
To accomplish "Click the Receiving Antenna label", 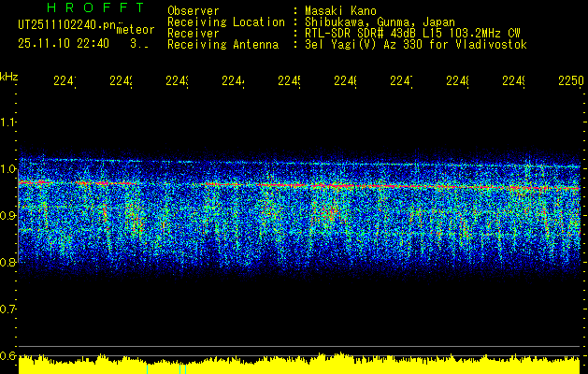I will [x=222, y=45].
